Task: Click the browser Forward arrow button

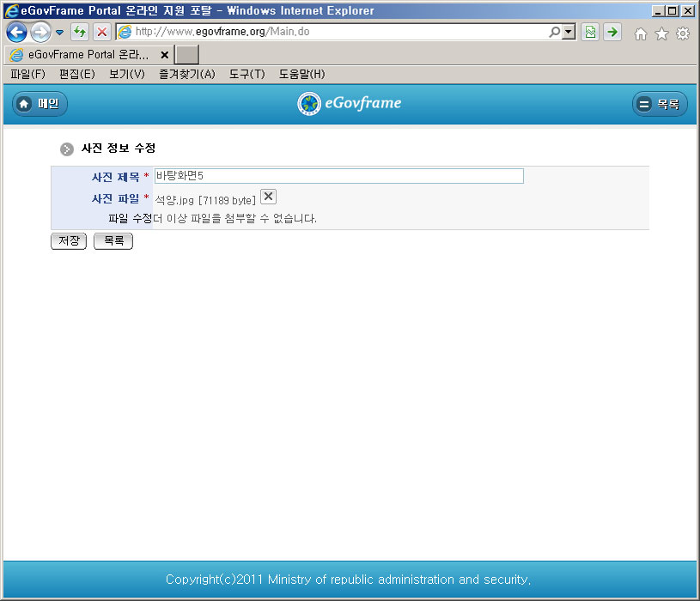Action: click(x=40, y=32)
